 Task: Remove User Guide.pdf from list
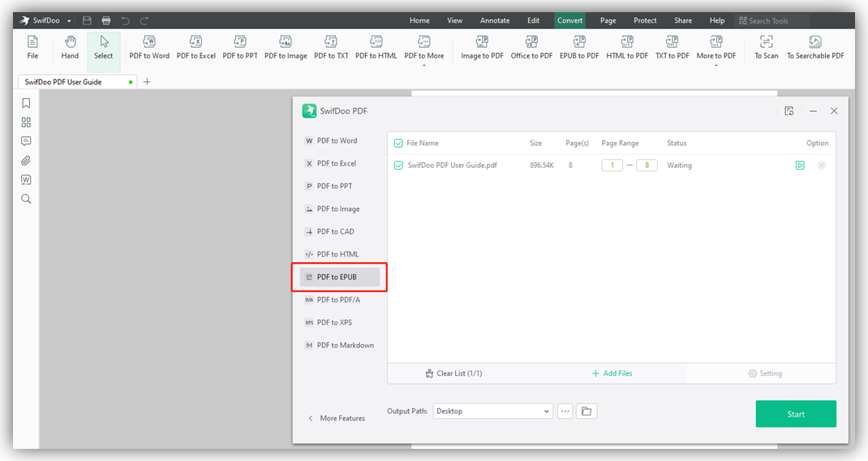coord(822,165)
